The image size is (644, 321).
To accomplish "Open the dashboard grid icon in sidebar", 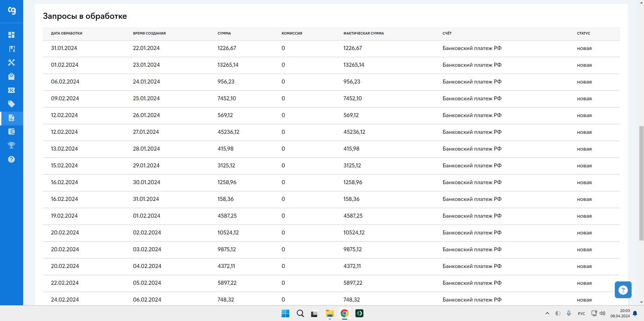I will pos(11,35).
